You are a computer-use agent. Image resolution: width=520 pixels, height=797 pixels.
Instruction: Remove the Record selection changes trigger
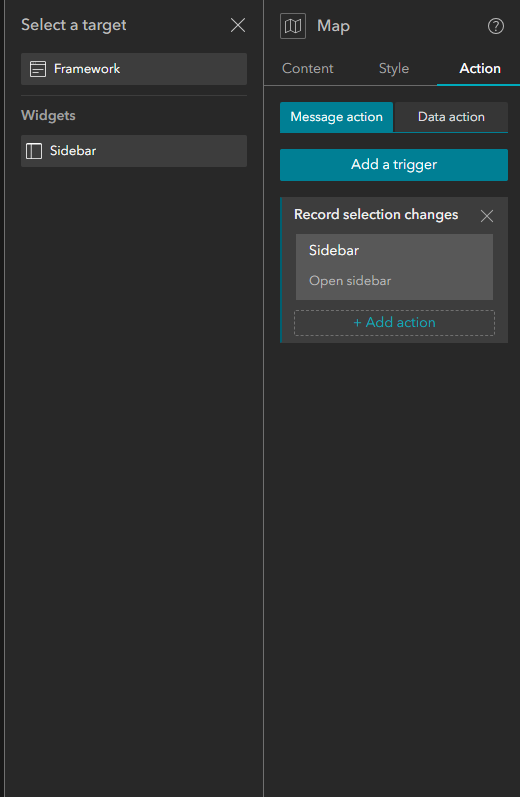(486, 216)
